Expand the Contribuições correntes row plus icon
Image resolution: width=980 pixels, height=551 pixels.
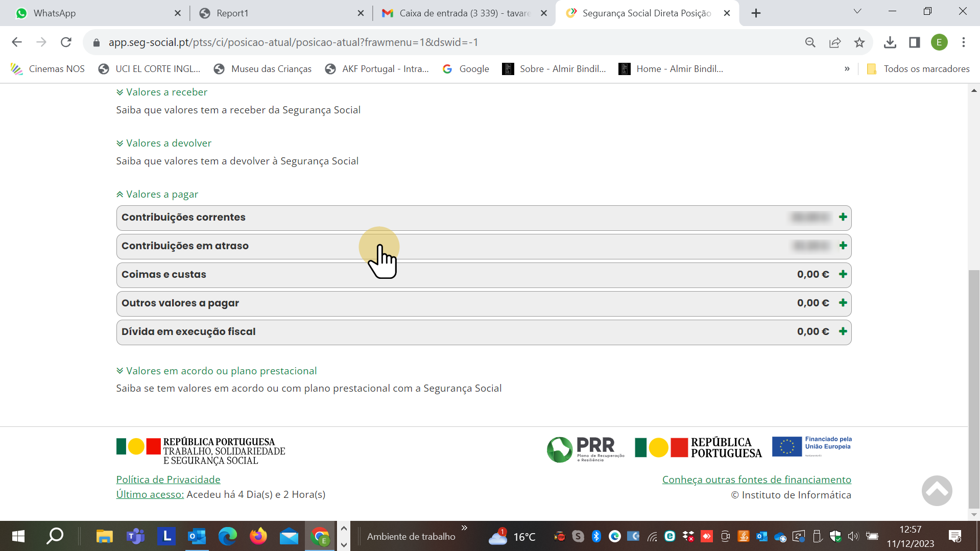[x=843, y=217]
